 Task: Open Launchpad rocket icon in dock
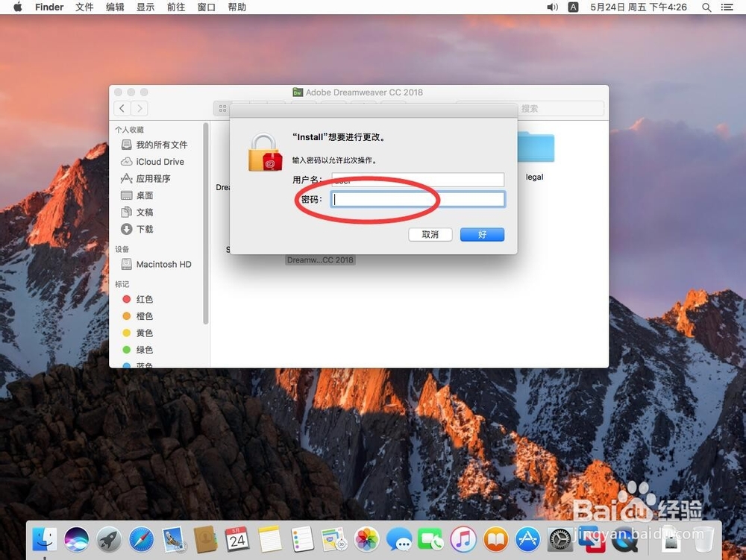coord(109,540)
